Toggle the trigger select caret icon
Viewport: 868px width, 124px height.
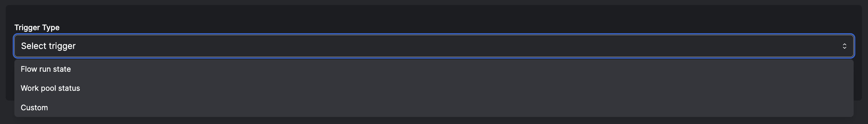click(x=844, y=46)
